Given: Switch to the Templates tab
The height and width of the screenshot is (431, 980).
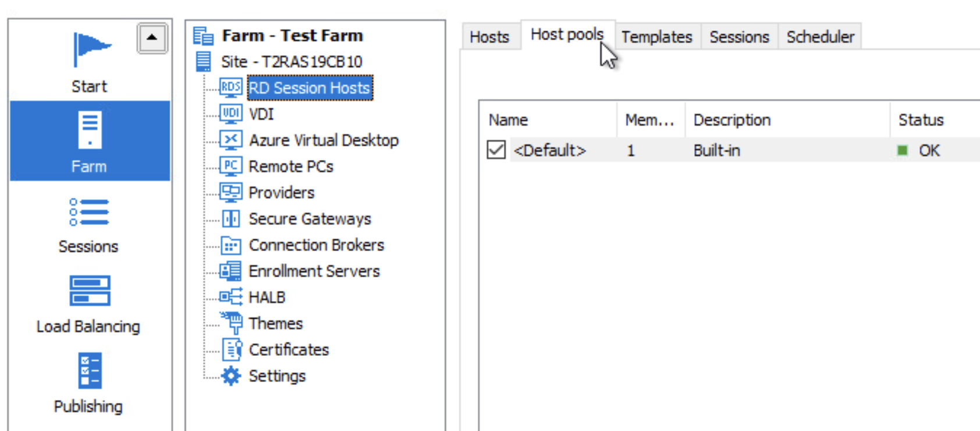Looking at the screenshot, I should click(x=656, y=37).
